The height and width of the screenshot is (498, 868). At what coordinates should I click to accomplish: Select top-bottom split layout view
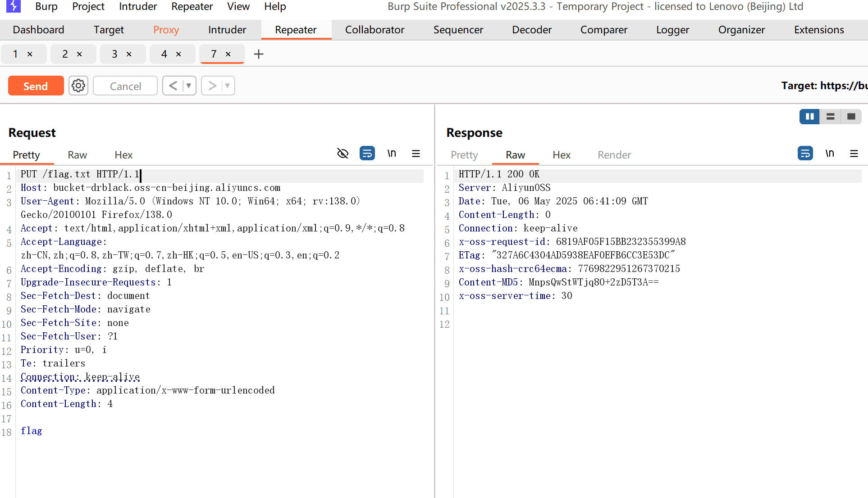[x=831, y=117]
